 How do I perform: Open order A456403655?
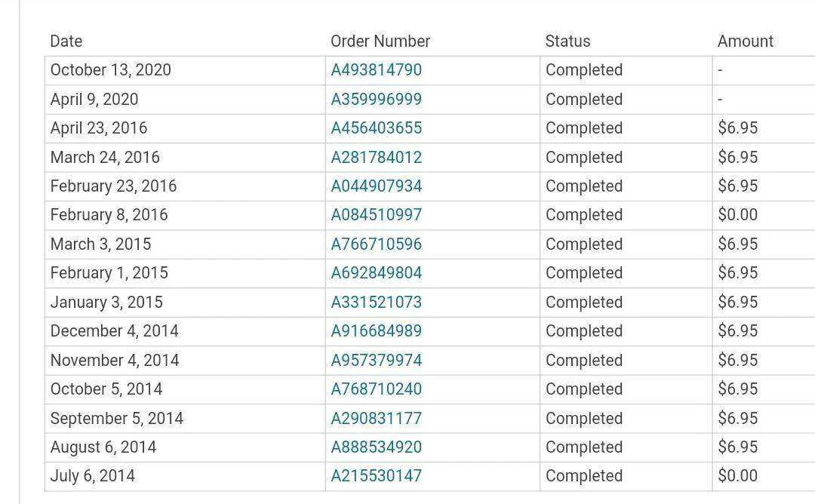[x=377, y=128]
